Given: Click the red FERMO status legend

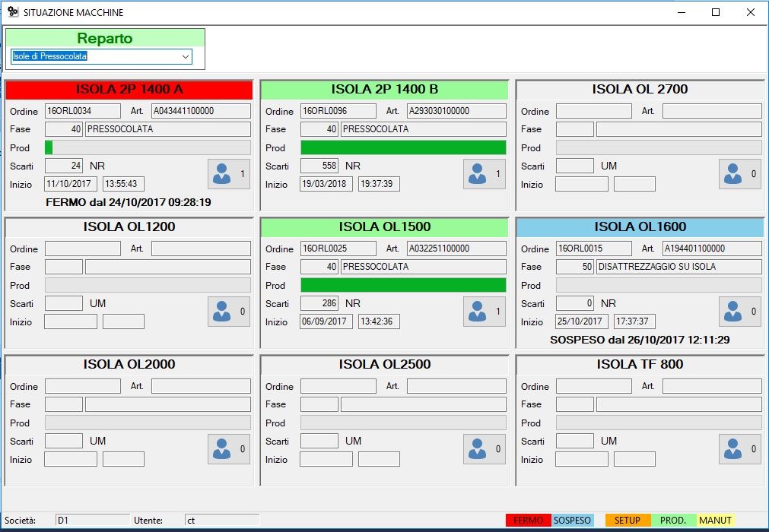Looking at the screenshot, I should (x=529, y=521).
